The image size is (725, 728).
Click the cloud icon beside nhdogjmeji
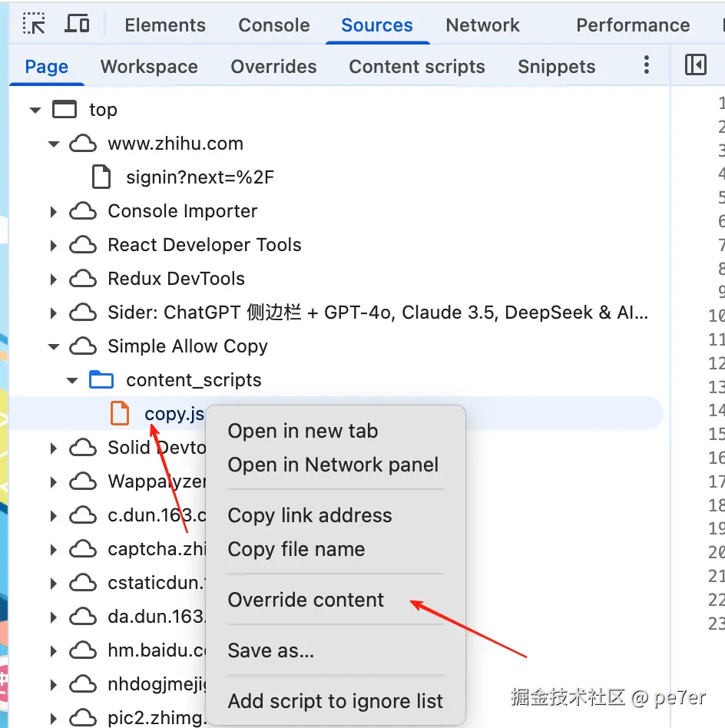coord(83,684)
